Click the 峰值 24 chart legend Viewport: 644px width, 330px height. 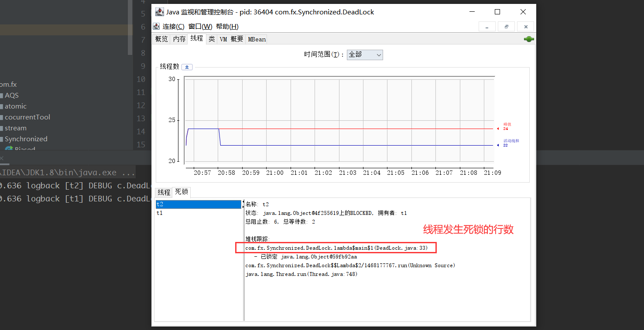click(504, 126)
